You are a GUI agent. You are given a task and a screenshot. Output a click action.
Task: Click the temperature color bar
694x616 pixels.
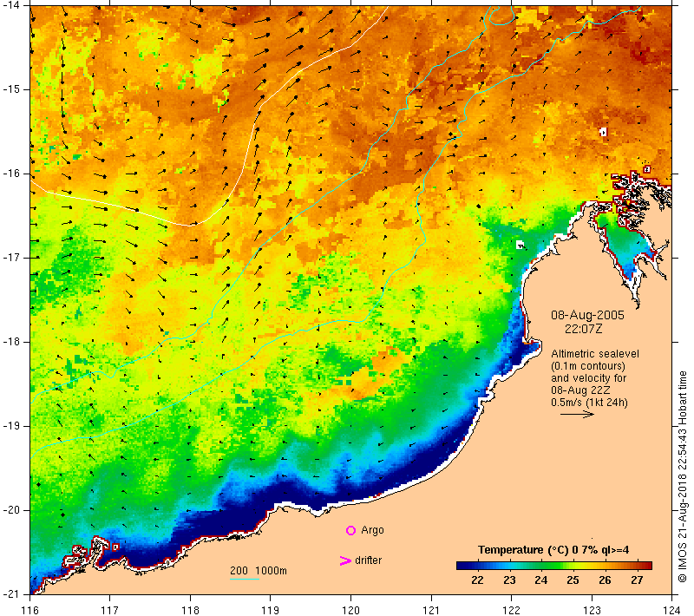point(554,565)
